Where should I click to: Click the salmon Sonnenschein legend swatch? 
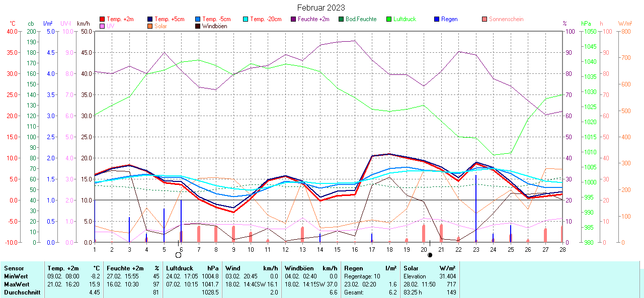[484, 19]
